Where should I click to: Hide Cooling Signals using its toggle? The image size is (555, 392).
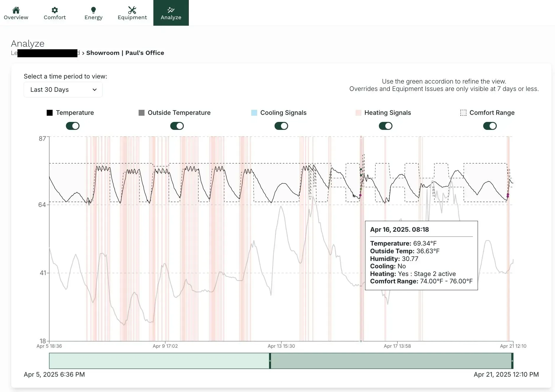[281, 126]
